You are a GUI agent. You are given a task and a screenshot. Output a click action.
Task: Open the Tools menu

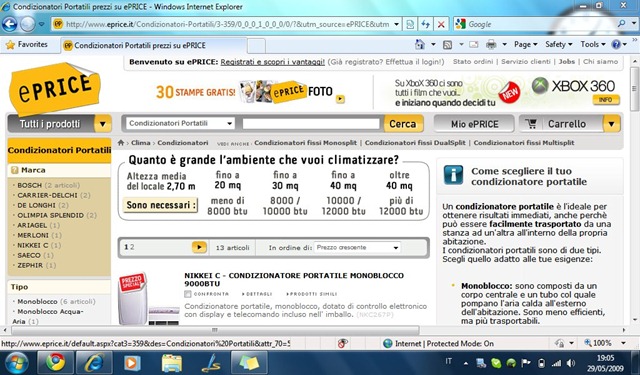[592, 44]
